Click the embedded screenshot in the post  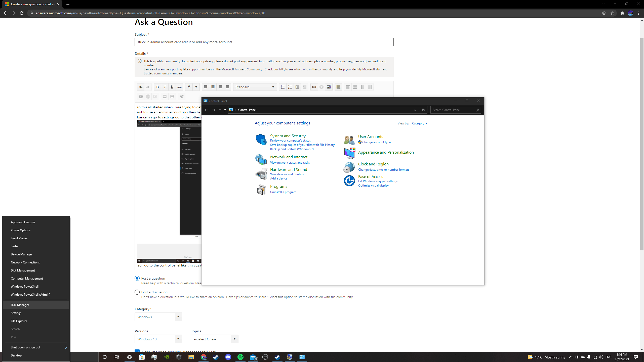(169, 191)
